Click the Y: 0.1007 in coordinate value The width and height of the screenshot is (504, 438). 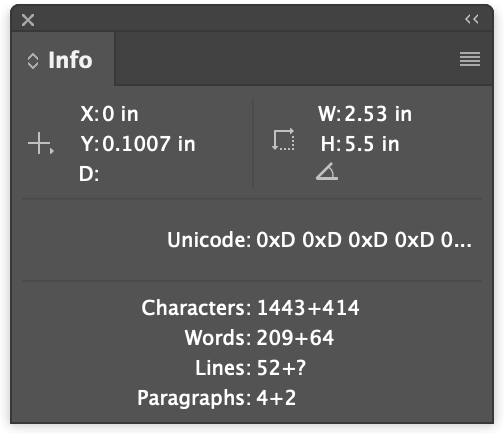pos(138,144)
